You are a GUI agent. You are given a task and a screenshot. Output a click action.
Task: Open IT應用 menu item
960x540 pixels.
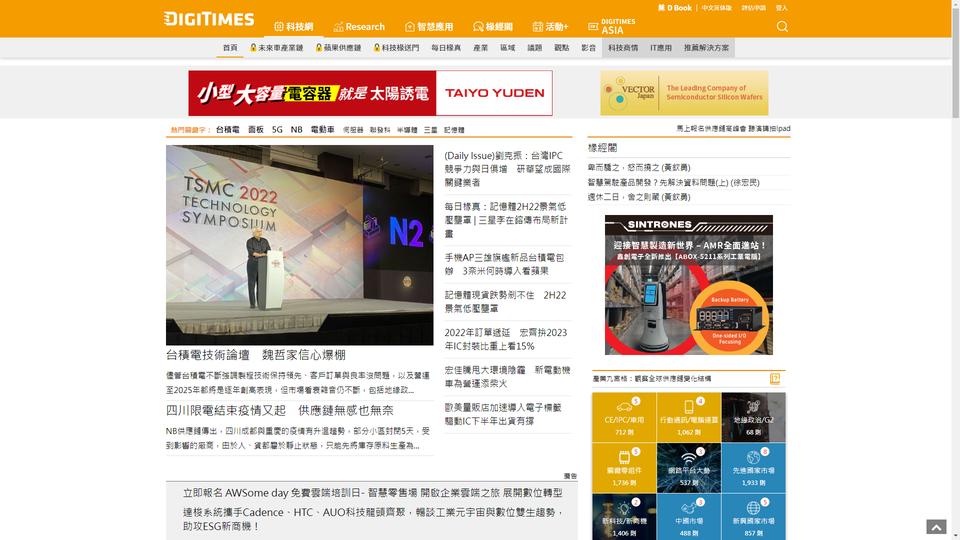(661, 48)
